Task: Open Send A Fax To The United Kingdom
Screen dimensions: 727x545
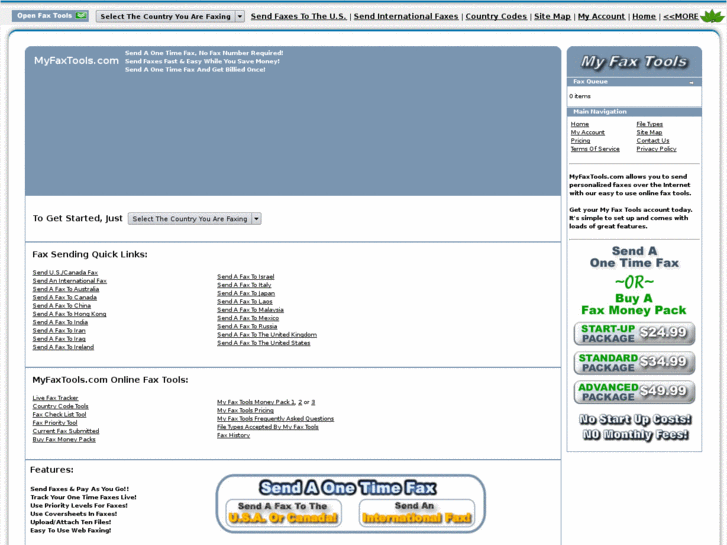Action: pyautogui.click(x=267, y=335)
